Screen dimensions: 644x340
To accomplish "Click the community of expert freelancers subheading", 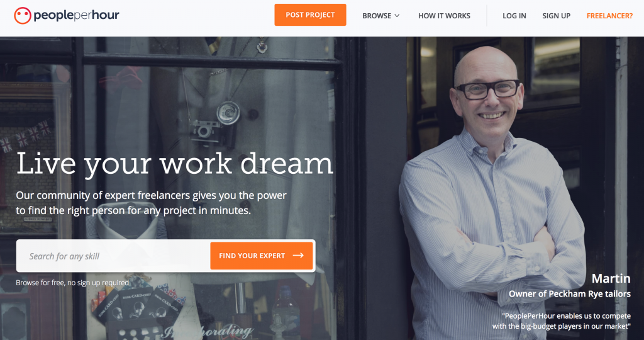I will click(x=151, y=203).
